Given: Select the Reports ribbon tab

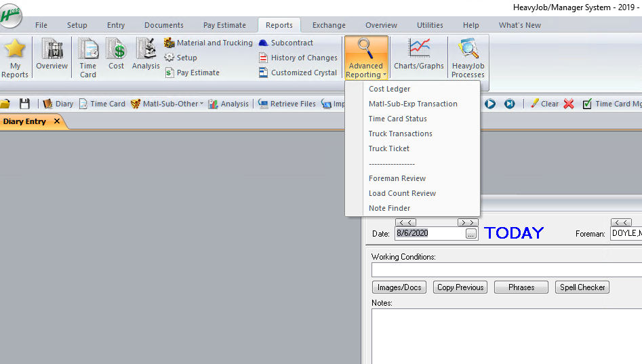Looking at the screenshot, I should (279, 25).
